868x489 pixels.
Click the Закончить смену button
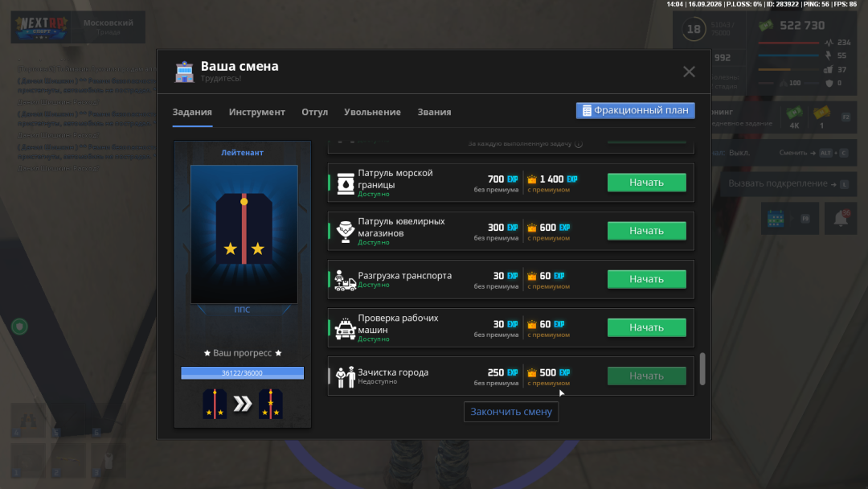coord(511,412)
